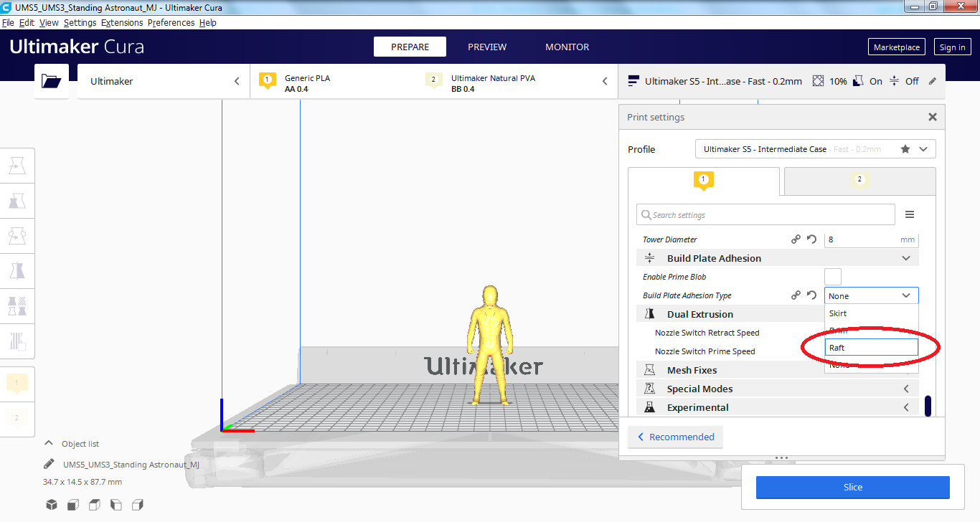Image resolution: width=980 pixels, height=522 pixels.
Task: Click the Search settings field
Action: [x=765, y=214]
